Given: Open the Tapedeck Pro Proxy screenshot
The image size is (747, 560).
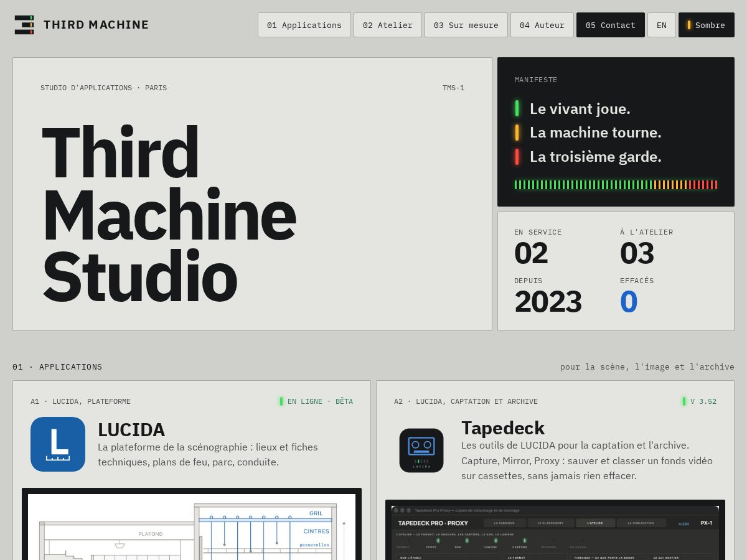Looking at the screenshot, I should click(x=555, y=530).
